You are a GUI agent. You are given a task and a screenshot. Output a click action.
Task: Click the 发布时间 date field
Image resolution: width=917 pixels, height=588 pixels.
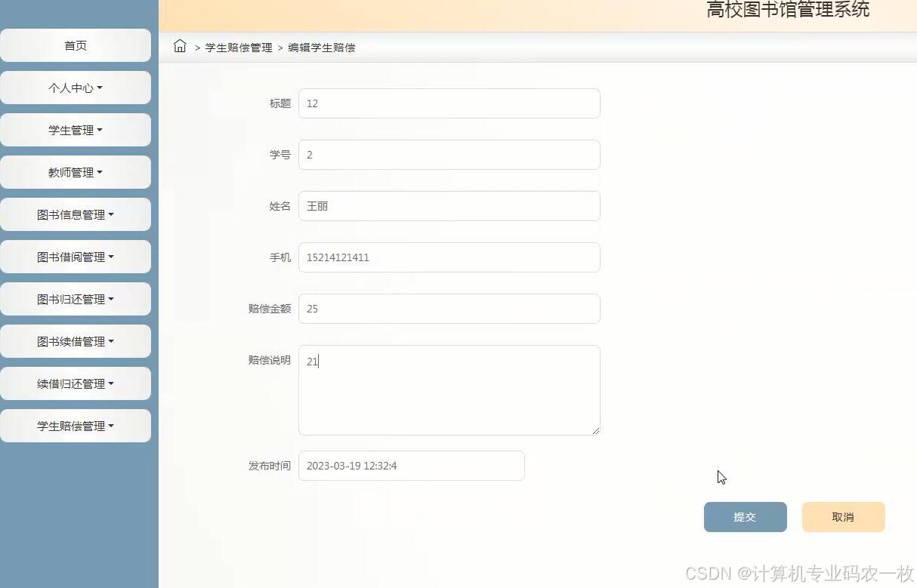coord(411,466)
